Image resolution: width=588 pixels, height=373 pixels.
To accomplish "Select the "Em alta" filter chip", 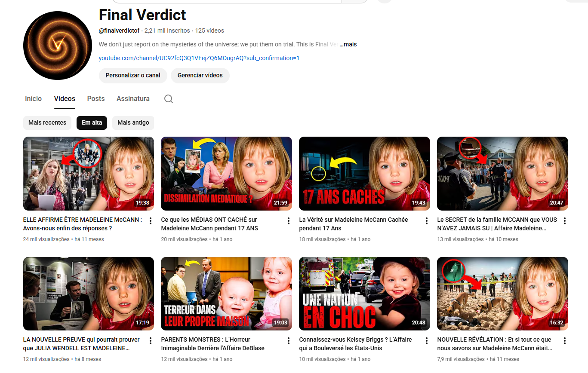I will coord(92,122).
